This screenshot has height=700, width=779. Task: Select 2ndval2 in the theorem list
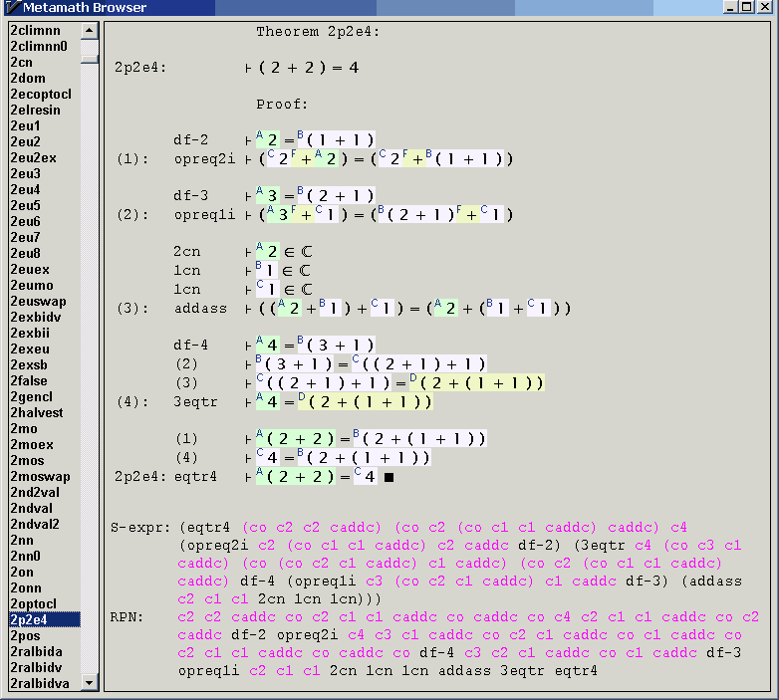click(35, 524)
